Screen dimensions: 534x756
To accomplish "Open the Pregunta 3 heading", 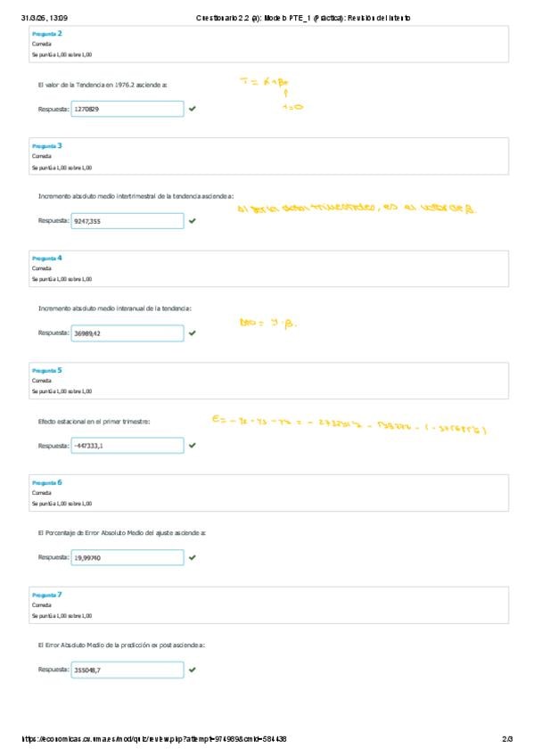I will [46, 145].
